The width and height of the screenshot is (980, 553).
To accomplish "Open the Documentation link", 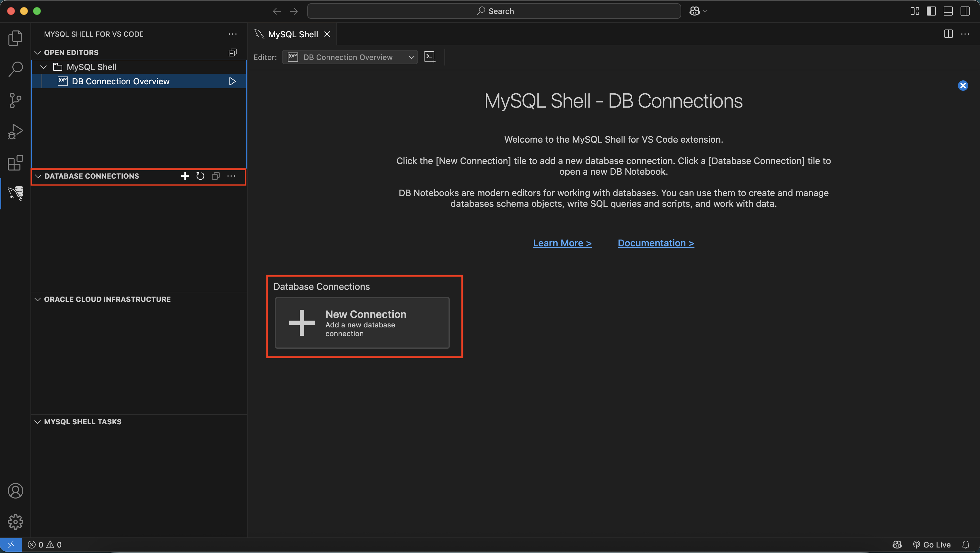I will coord(656,243).
